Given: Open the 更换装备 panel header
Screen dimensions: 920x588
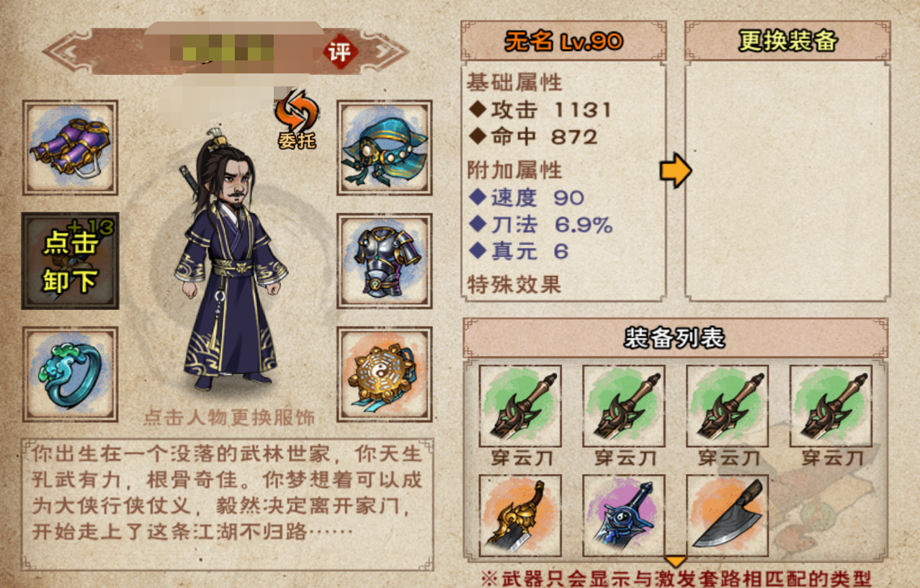Looking at the screenshot, I should [x=787, y=41].
